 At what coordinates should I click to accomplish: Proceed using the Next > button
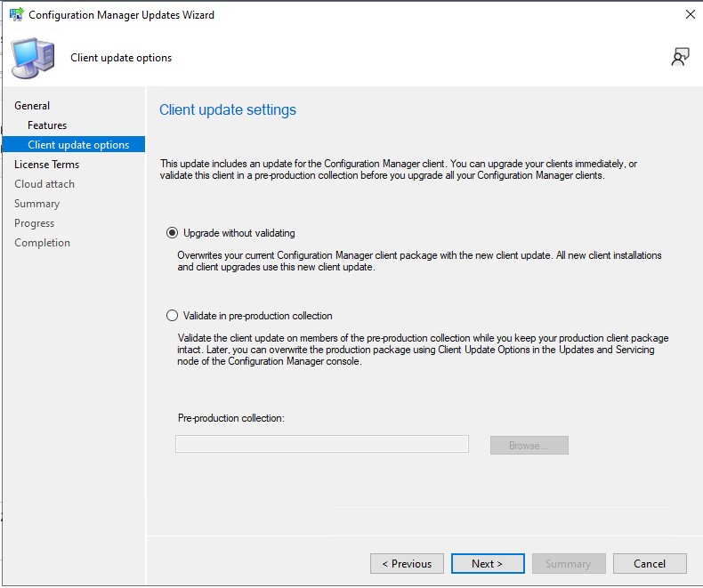(x=487, y=564)
